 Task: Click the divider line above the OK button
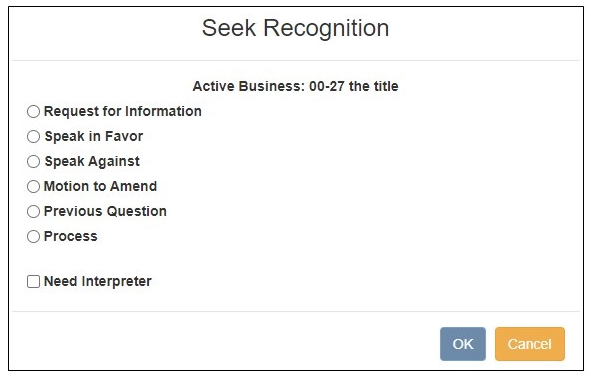[296, 312]
